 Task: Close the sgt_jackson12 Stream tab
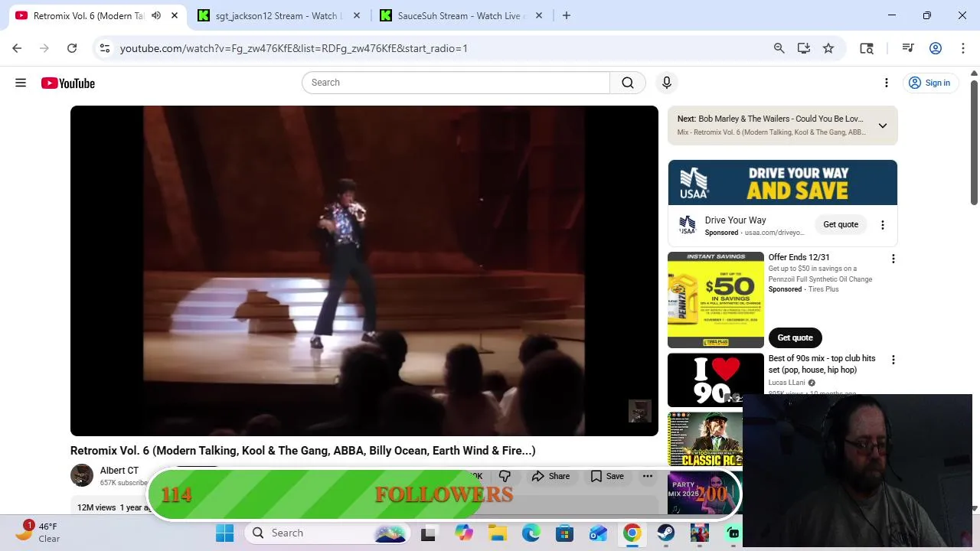tap(357, 15)
